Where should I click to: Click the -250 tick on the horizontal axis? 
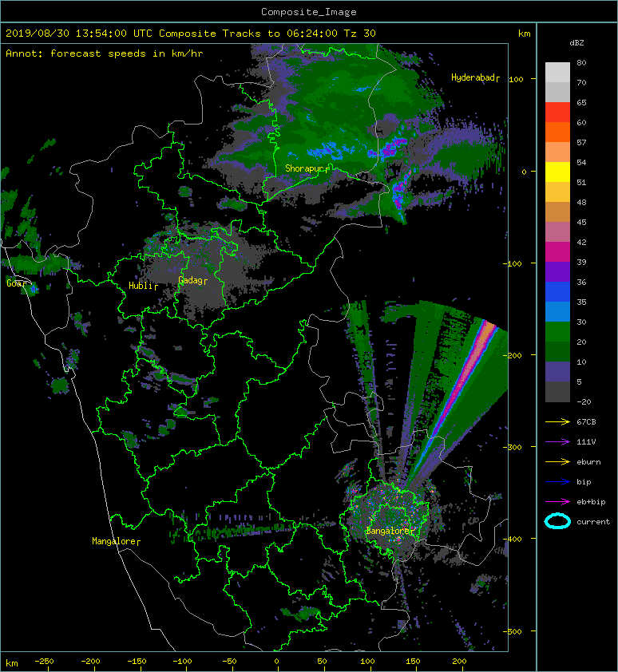point(44,662)
